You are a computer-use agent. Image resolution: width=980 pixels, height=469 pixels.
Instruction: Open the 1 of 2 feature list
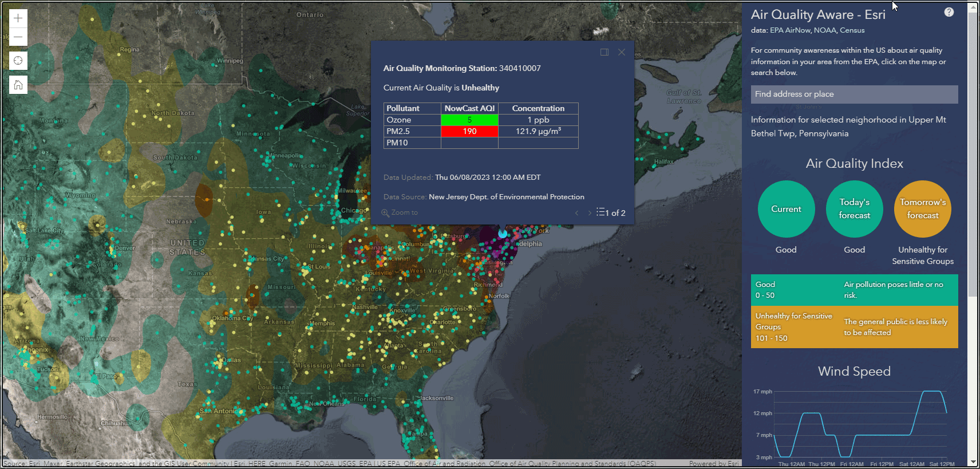tap(611, 212)
